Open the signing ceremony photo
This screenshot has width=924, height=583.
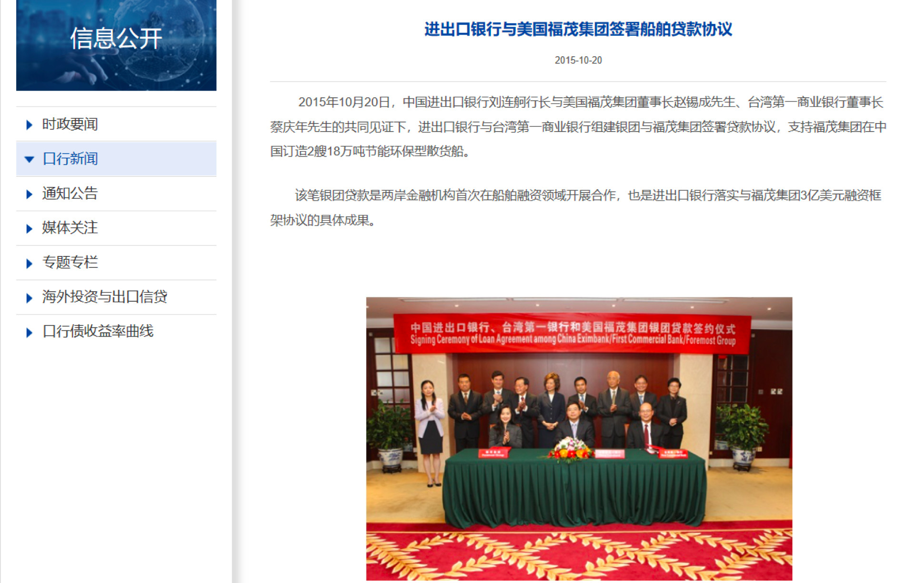click(579, 439)
